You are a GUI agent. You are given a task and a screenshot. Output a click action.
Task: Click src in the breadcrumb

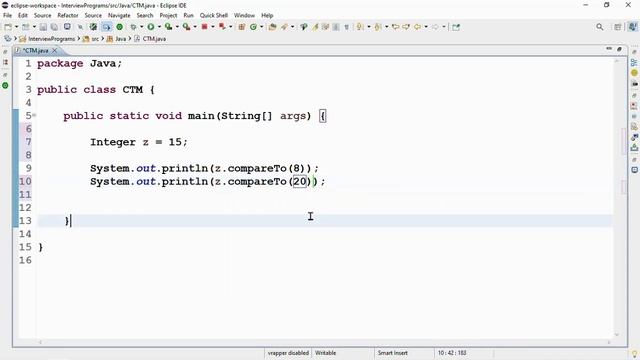pyautogui.click(x=95, y=39)
